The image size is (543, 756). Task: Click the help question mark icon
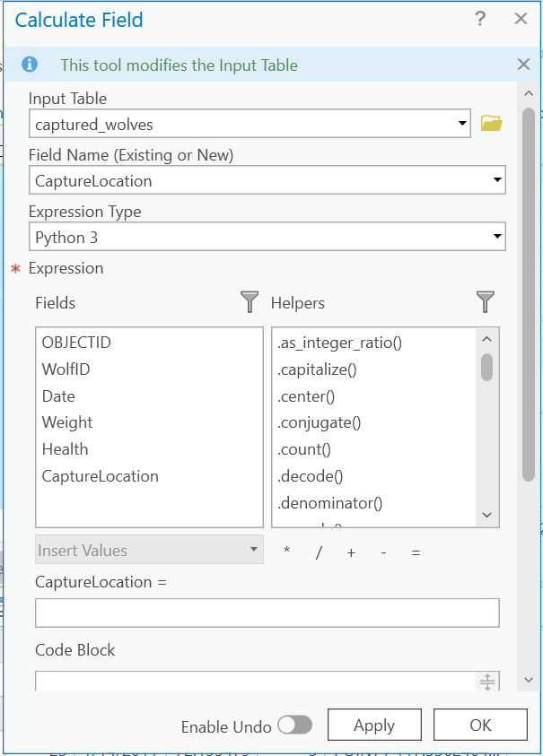(x=481, y=20)
